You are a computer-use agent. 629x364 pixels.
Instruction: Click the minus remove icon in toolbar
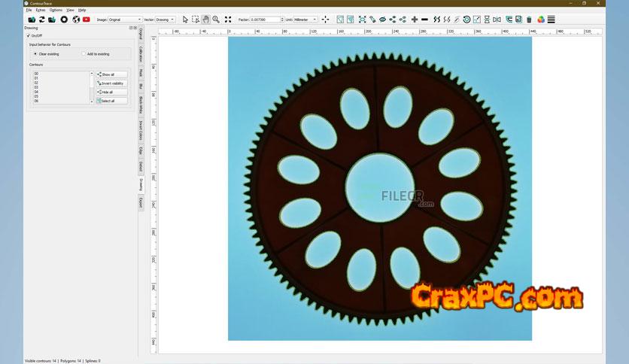425,20
